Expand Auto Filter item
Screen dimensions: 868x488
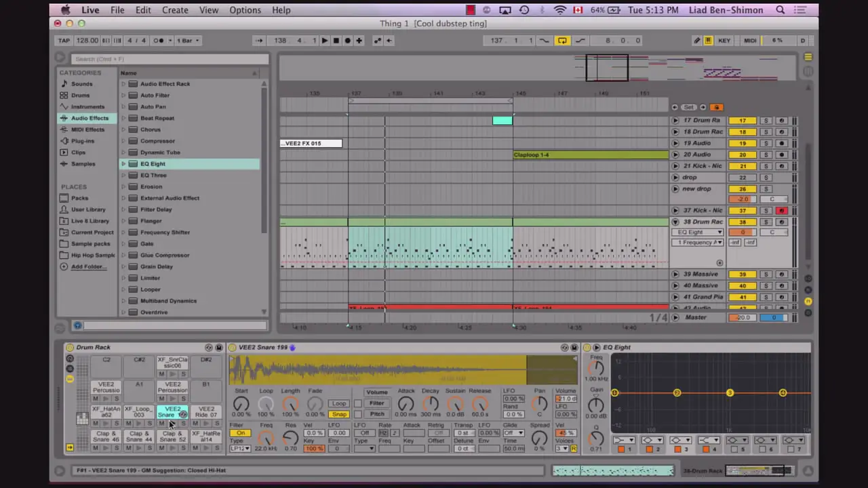[123, 96]
